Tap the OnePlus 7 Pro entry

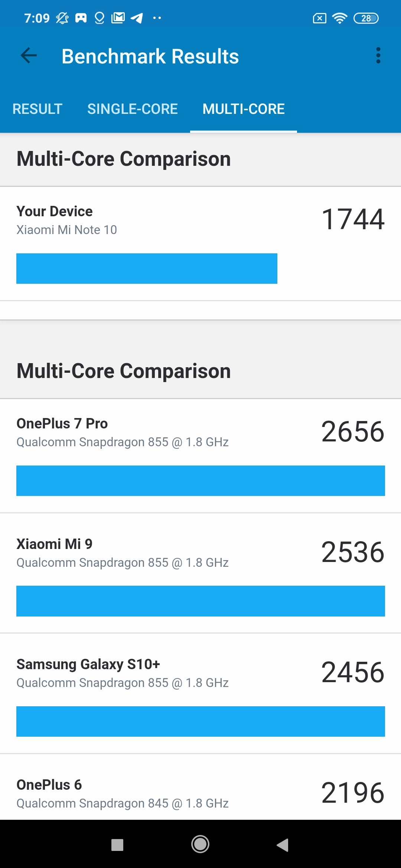[200, 456]
